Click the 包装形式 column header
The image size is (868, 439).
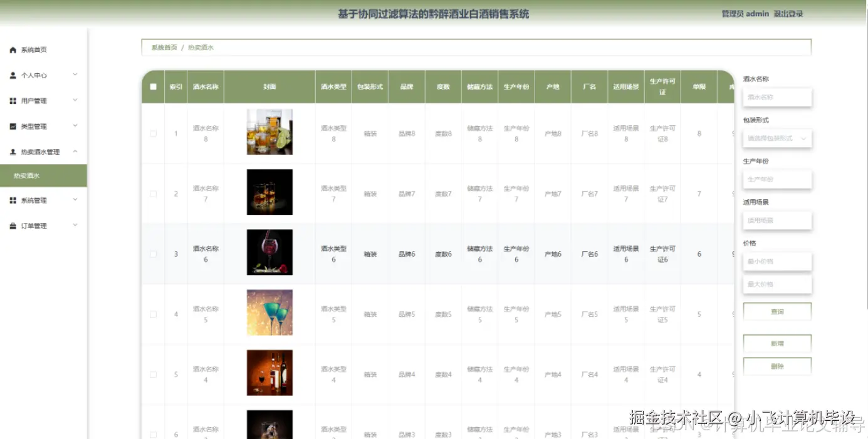tap(370, 87)
